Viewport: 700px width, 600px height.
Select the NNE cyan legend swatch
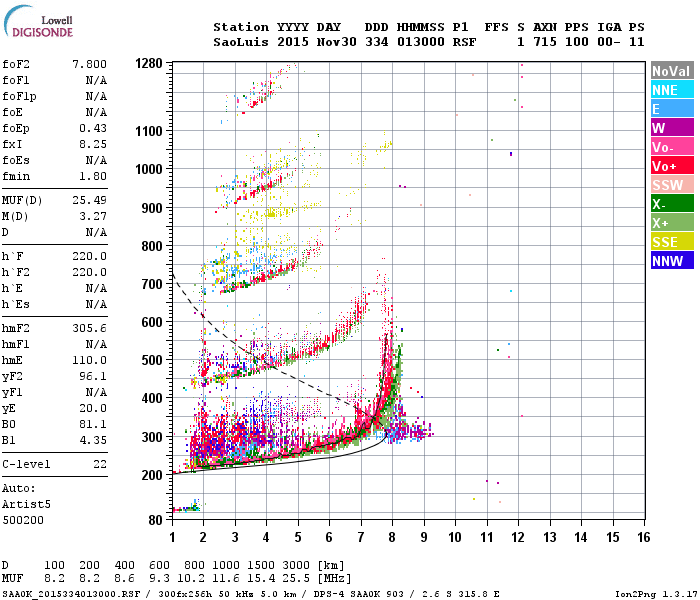(x=672, y=90)
